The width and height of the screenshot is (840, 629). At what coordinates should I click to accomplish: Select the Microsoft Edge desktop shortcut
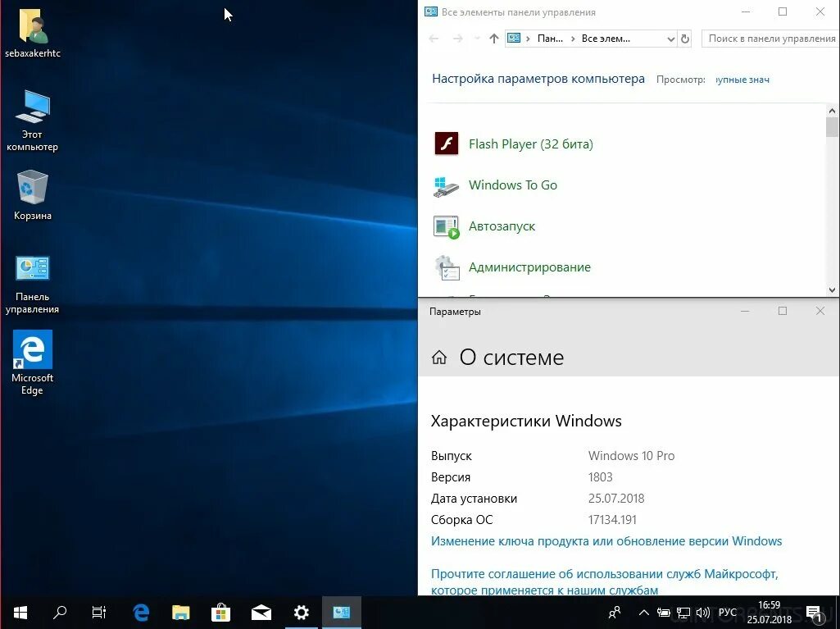(32, 362)
